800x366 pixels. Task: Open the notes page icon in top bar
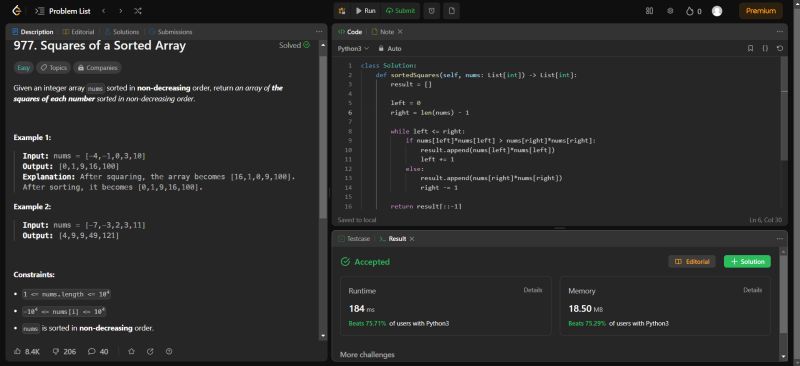click(451, 11)
